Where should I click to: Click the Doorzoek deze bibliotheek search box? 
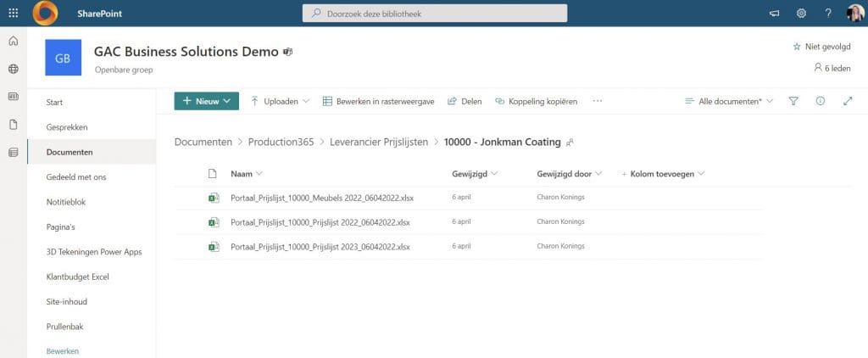(x=435, y=14)
